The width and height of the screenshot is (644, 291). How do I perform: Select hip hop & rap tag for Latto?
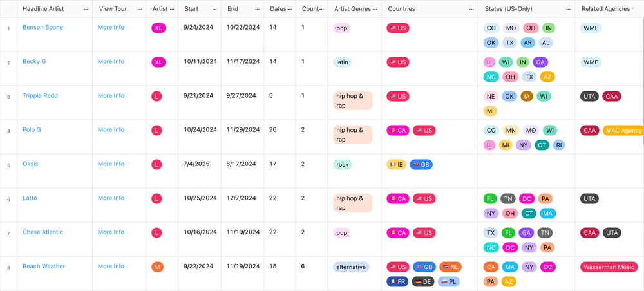(x=352, y=203)
